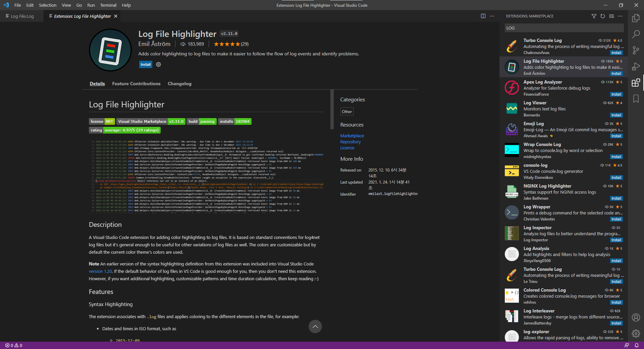Image resolution: width=644 pixels, height=349 pixels.
Task: Open manage gear next to Install button
Action: (158, 64)
